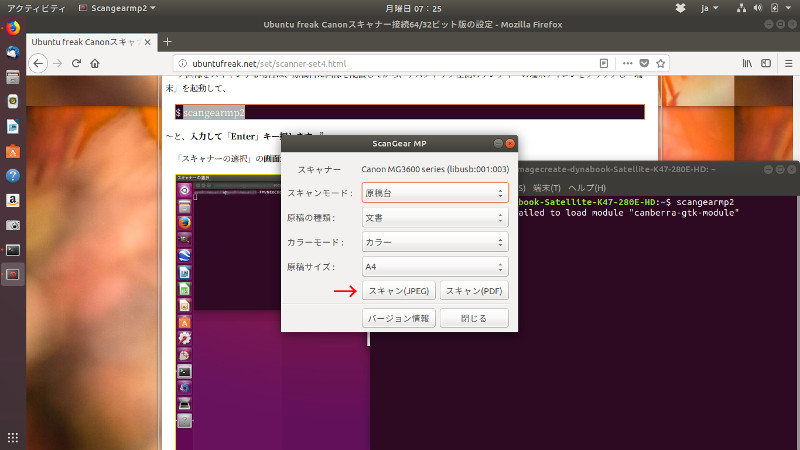Go forward one page in Firefox

[58, 63]
